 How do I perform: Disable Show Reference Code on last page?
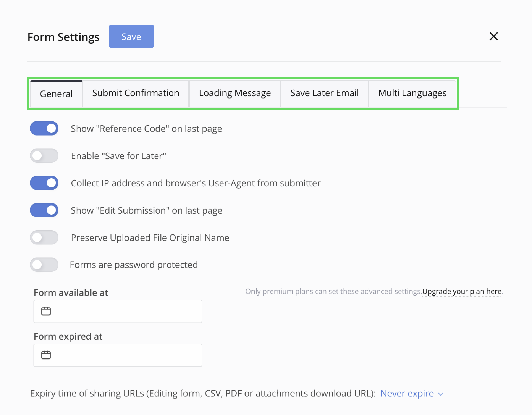click(x=44, y=128)
